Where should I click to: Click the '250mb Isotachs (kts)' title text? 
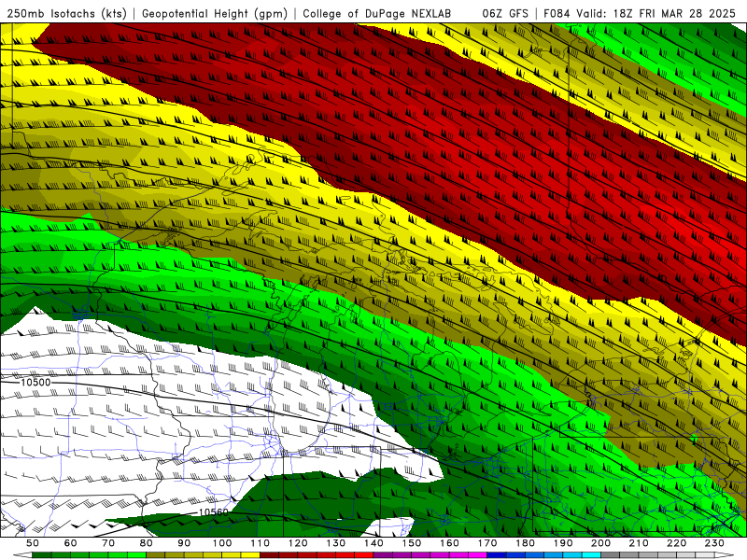[x=66, y=14]
